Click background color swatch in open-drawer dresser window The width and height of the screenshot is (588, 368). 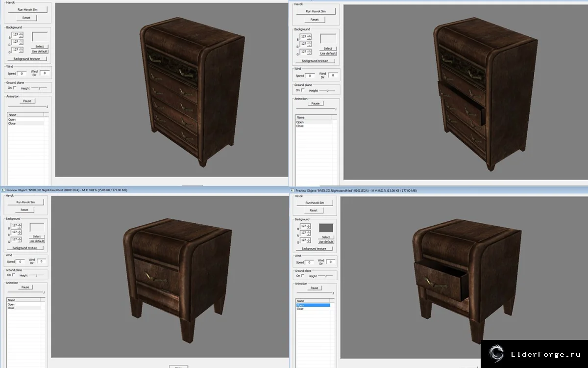[x=328, y=39]
